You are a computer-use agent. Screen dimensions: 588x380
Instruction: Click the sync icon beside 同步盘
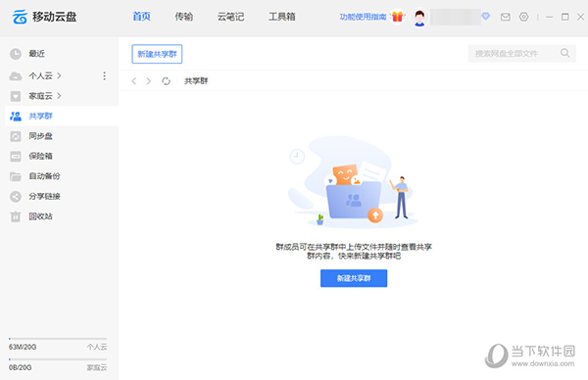coord(16,136)
